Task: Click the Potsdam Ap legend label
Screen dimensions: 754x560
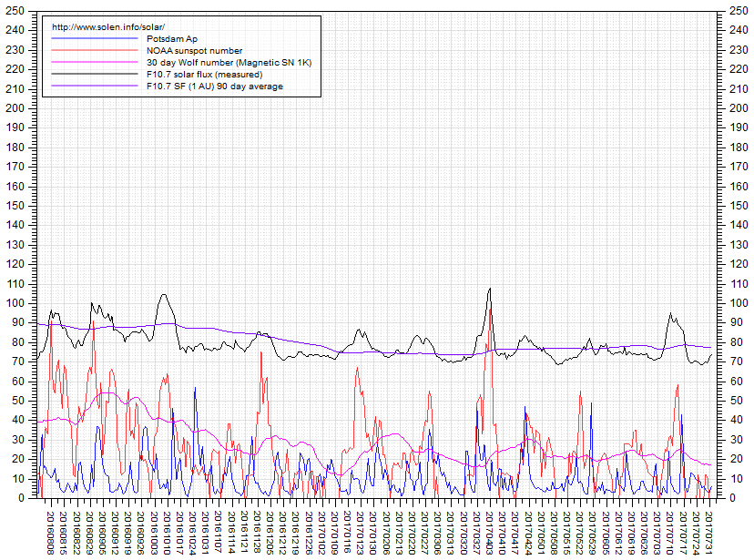Action: tap(171, 39)
